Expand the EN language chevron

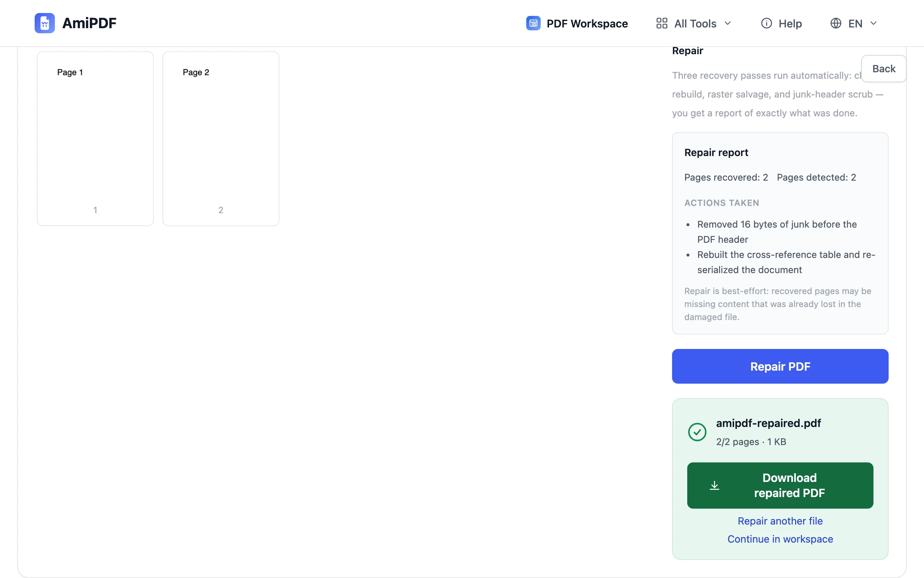click(x=873, y=23)
